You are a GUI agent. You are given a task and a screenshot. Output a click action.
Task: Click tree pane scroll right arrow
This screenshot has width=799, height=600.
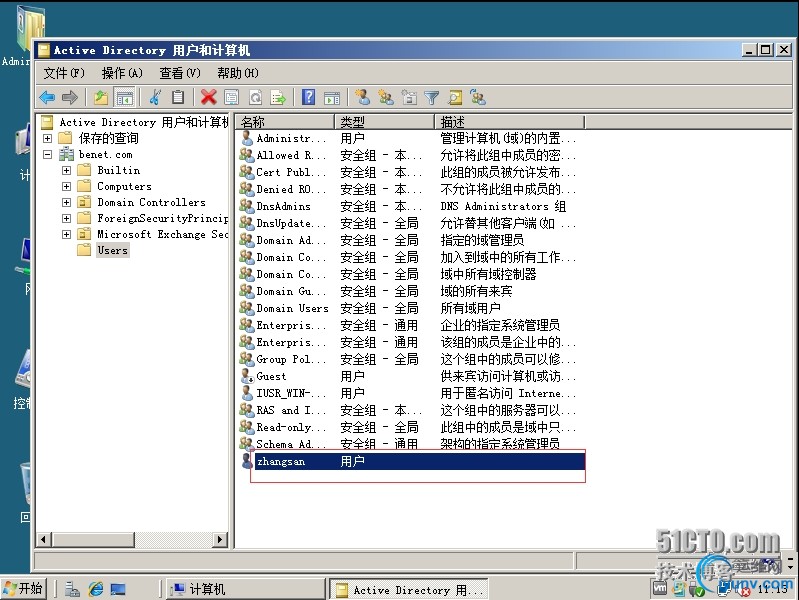pos(220,539)
